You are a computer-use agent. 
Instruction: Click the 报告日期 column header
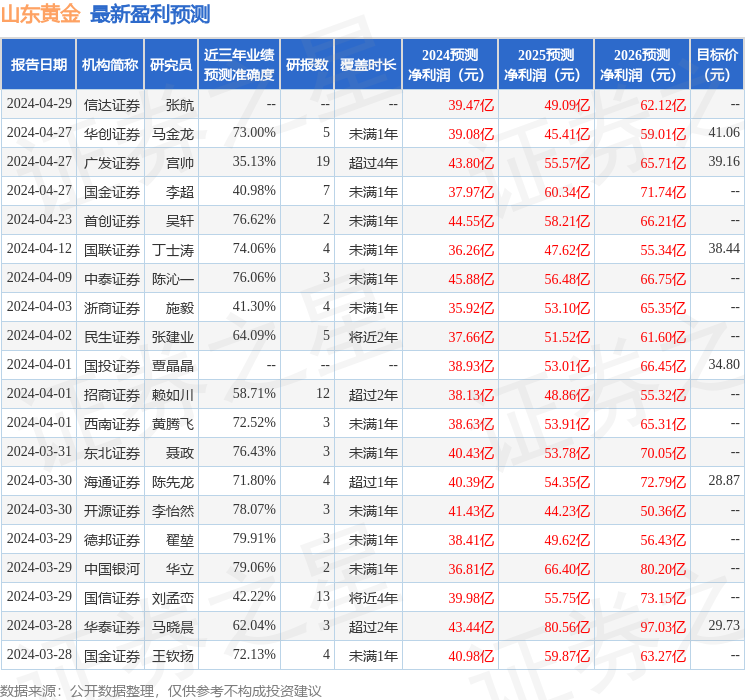click(38, 65)
